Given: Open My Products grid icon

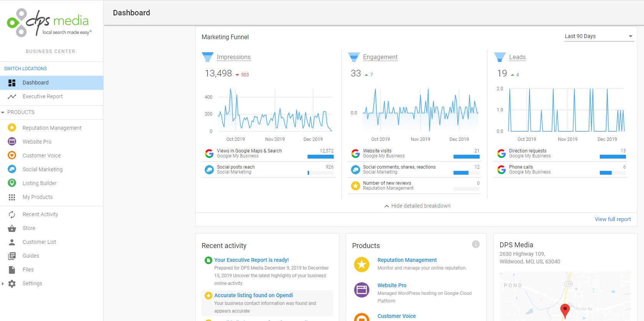Looking at the screenshot, I should pos(12,197).
